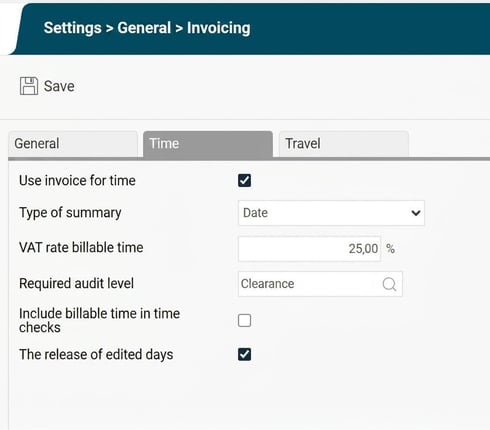Screen dimensions: 490x430
Task: Click the Clearance audit level field
Action: [320, 284]
